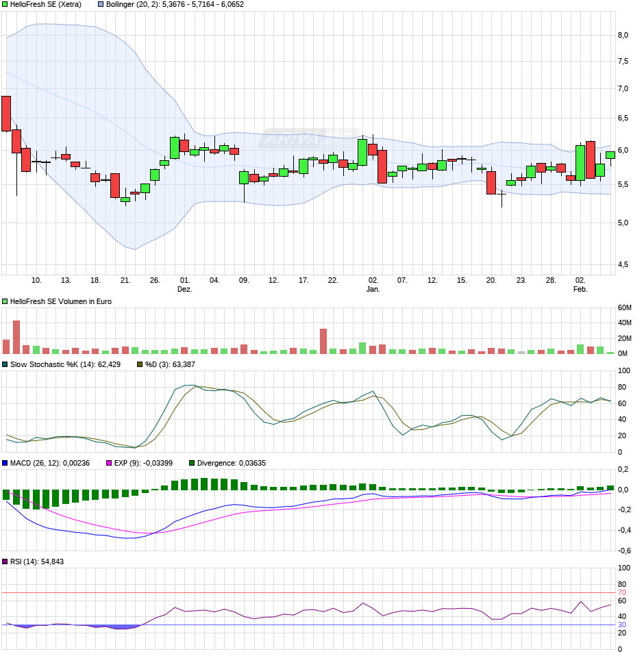The width and height of the screenshot is (644, 656).
Task: Click the '-0,6' MACD axis label
Action: pos(624,551)
